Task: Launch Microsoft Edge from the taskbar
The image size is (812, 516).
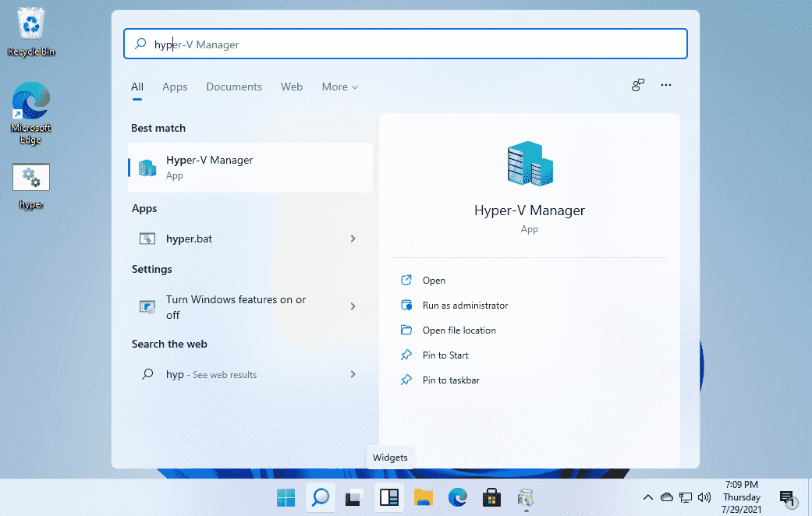Action: click(x=457, y=497)
